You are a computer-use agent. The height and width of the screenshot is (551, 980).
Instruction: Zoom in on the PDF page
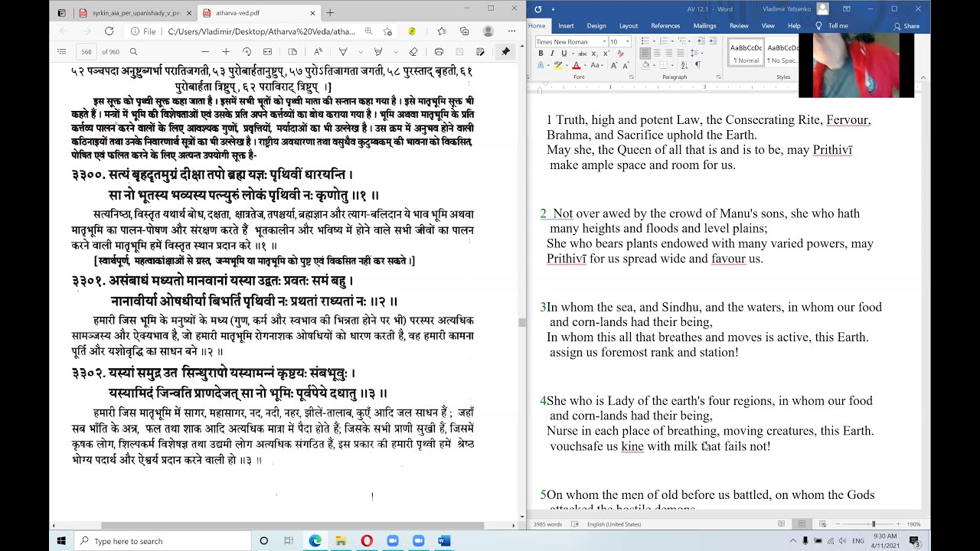(x=226, y=51)
